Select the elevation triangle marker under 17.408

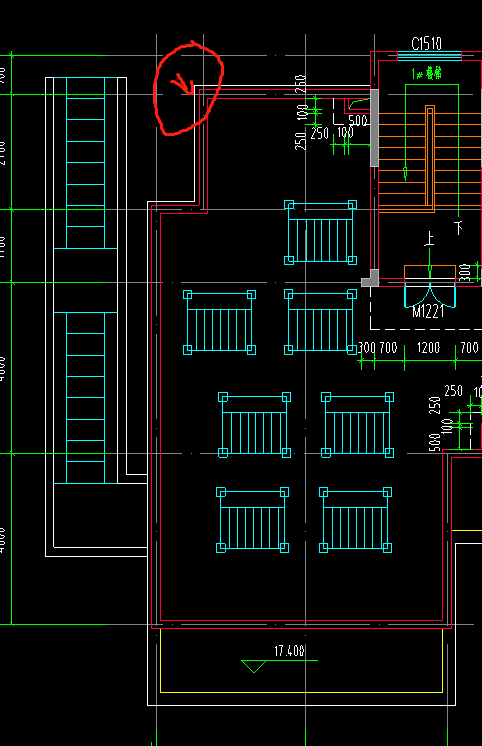click(254, 667)
